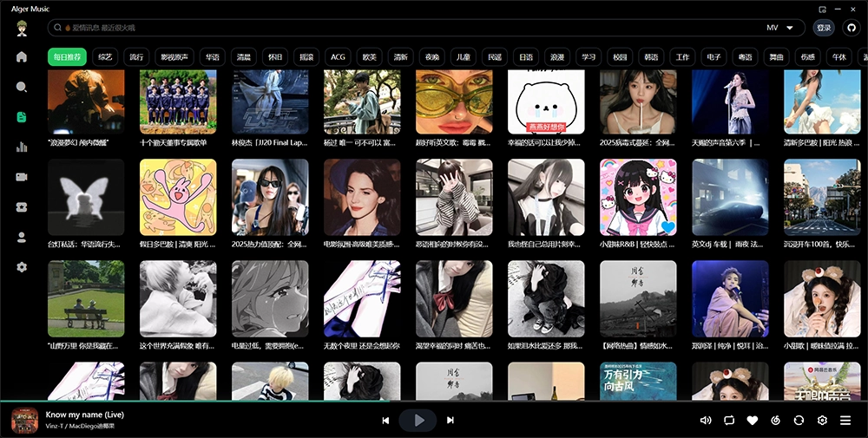Select the ACG category tab
The height and width of the screenshot is (438, 868).
point(338,57)
